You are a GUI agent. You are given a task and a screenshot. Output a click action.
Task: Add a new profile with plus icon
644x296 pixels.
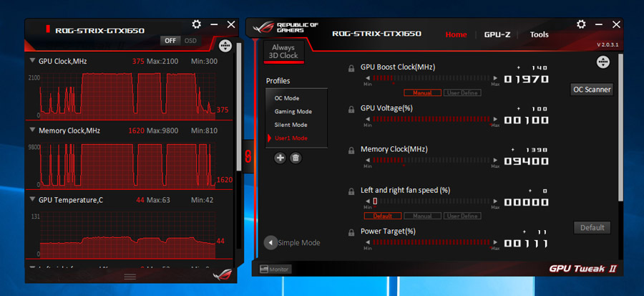pyautogui.click(x=280, y=158)
